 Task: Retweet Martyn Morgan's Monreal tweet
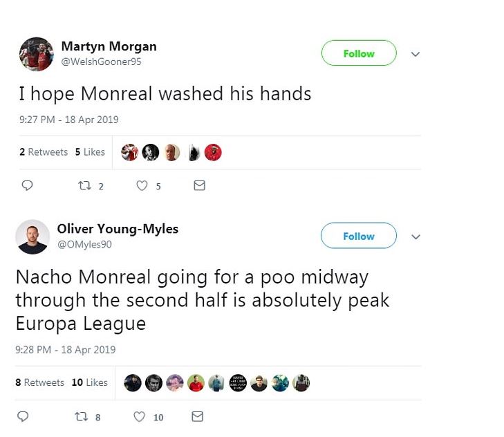click(x=85, y=185)
